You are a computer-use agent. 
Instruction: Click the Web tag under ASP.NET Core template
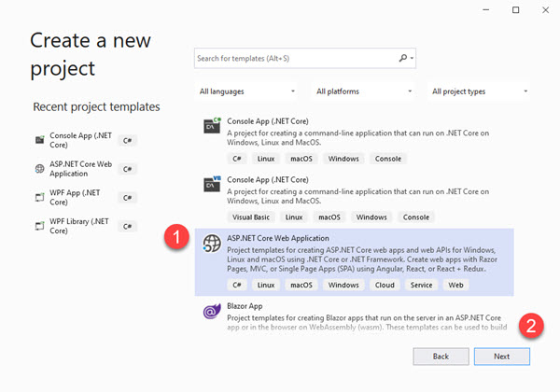pos(455,285)
